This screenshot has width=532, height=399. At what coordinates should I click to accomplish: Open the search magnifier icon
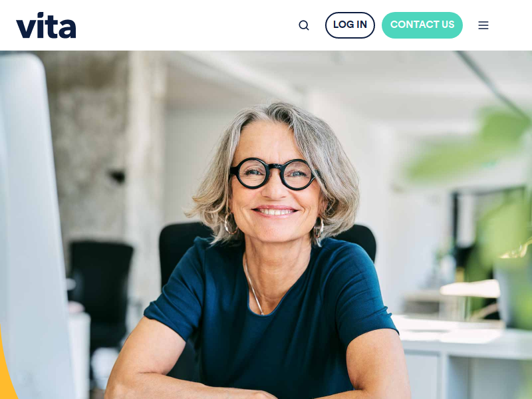click(x=304, y=25)
